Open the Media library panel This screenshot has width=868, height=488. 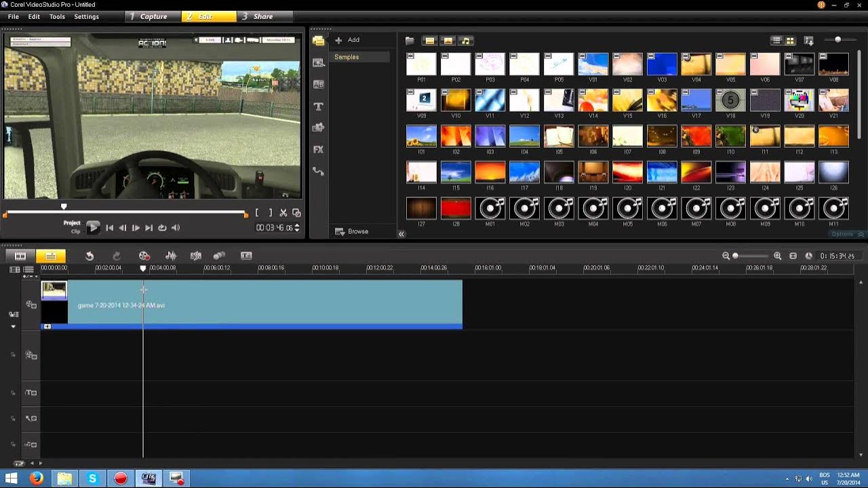[318, 41]
